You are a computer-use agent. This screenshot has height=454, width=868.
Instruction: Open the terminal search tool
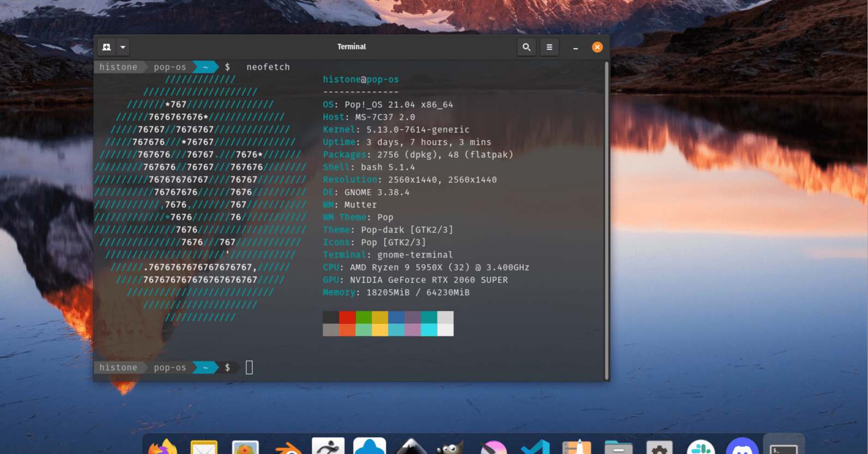click(526, 47)
